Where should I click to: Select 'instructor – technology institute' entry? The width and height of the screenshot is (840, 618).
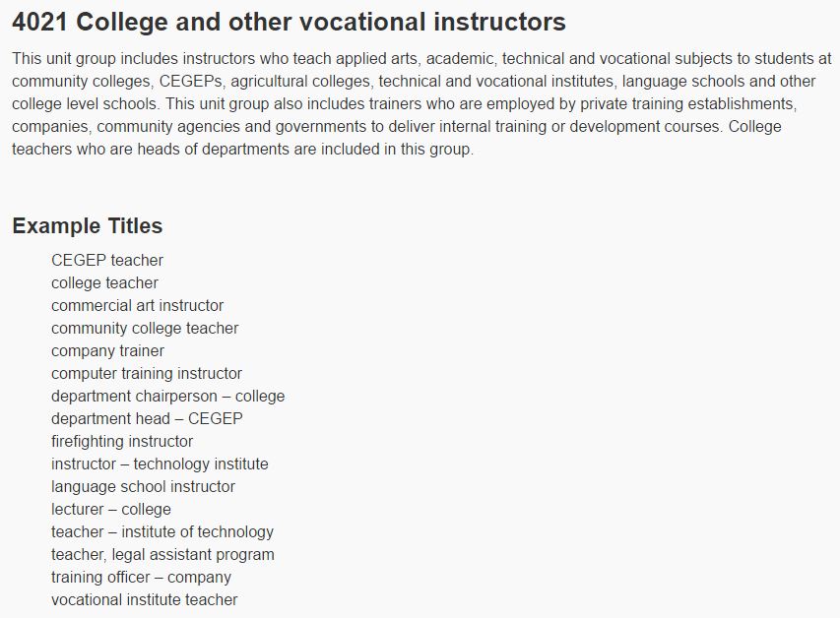pos(160,463)
